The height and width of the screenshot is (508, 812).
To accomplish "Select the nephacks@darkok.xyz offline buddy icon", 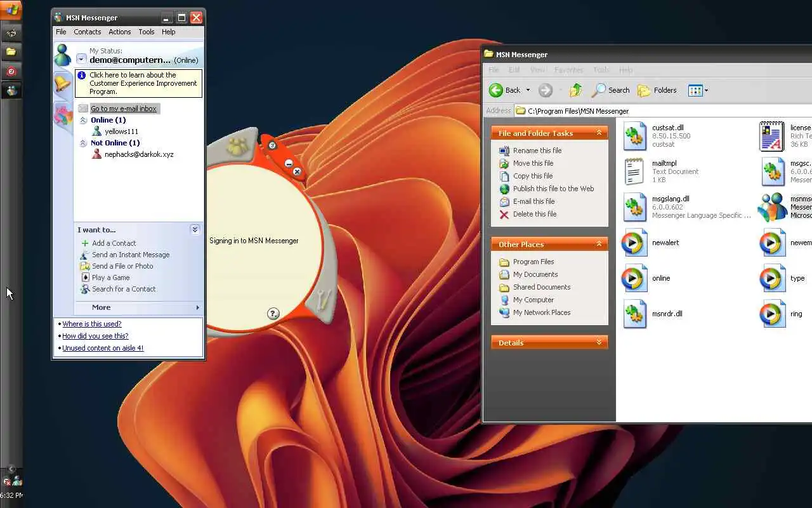I will click(96, 154).
